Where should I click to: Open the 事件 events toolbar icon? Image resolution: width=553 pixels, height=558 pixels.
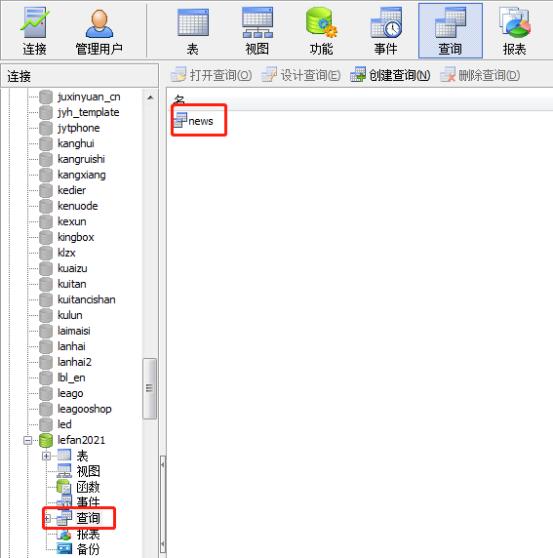386,31
